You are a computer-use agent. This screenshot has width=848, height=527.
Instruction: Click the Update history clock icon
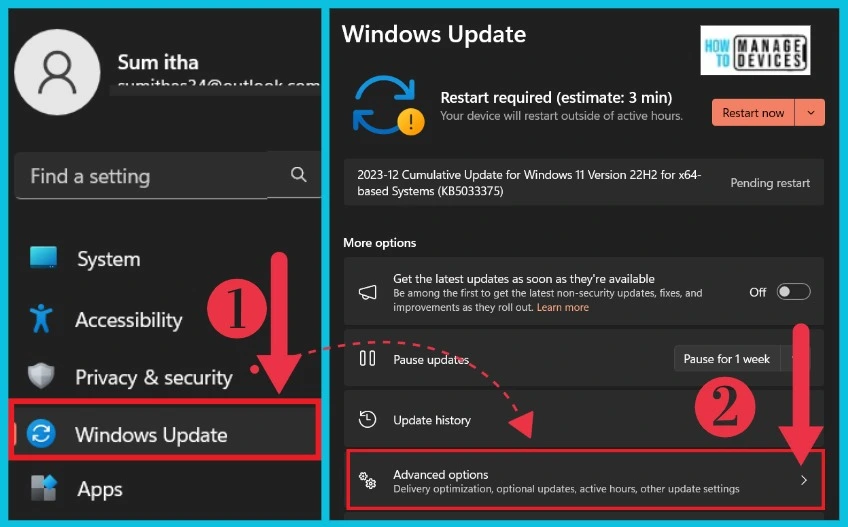(x=368, y=419)
